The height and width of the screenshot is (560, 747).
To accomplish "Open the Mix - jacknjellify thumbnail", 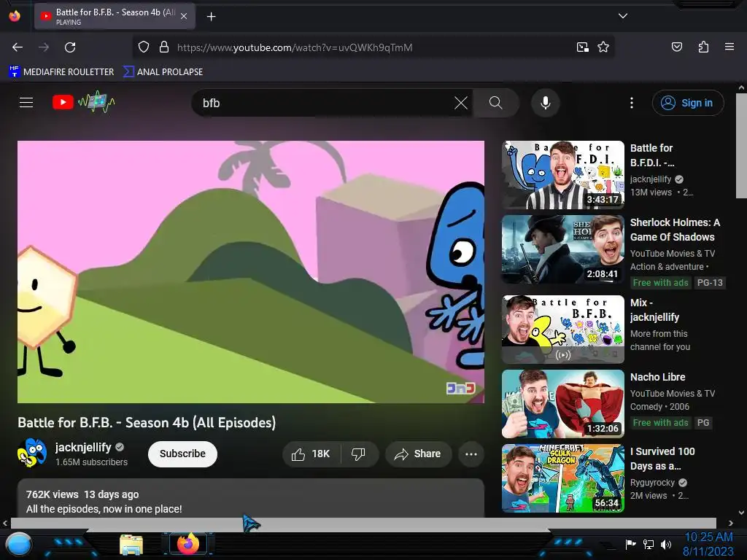I will [x=563, y=330].
